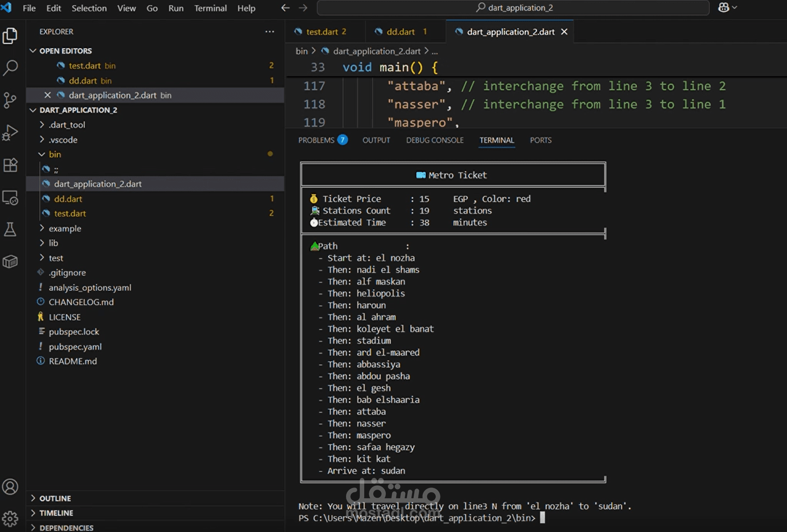Open the Terminal menu
This screenshot has width=787, height=532.
point(210,8)
